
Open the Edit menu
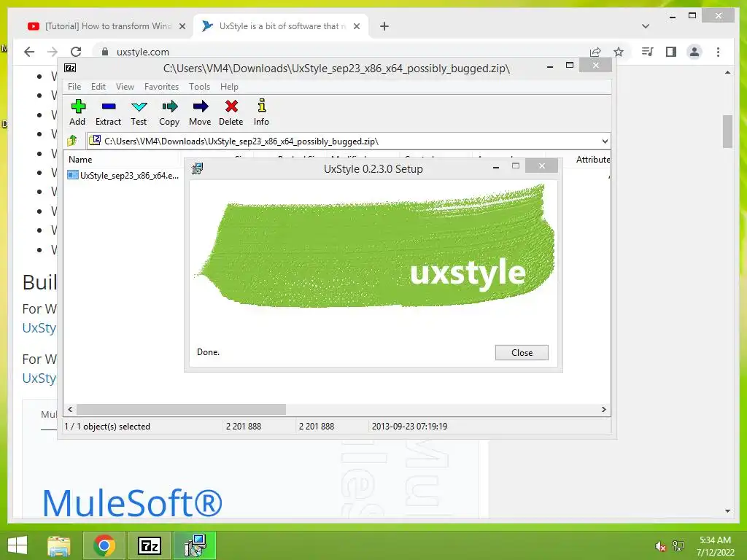(x=98, y=87)
